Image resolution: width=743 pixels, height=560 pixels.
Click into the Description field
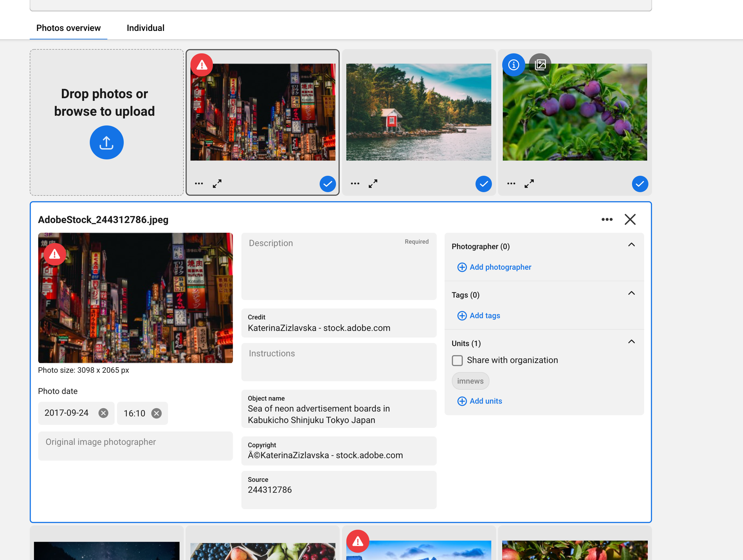coord(338,267)
